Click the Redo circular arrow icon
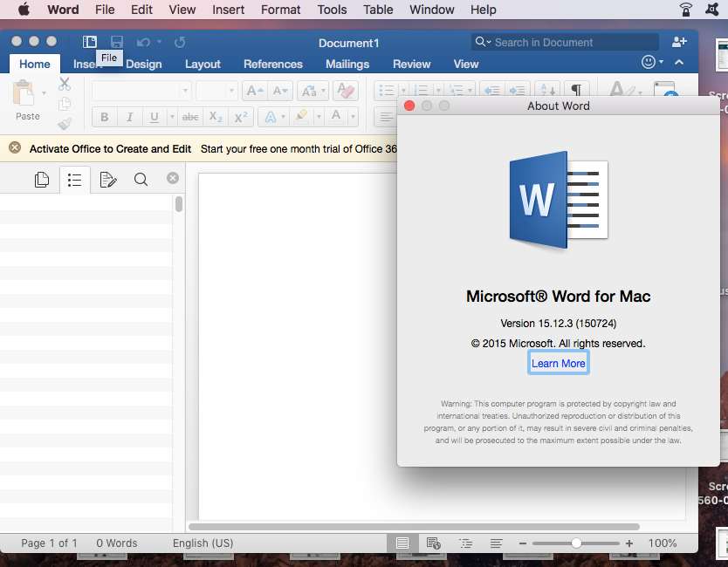728x567 pixels. pos(180,42)
